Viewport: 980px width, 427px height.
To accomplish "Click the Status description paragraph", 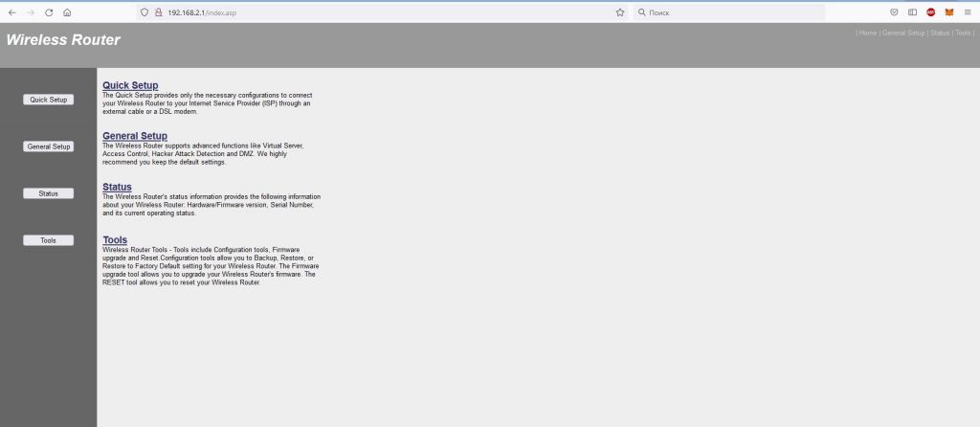I will click(x=212, y=205).
